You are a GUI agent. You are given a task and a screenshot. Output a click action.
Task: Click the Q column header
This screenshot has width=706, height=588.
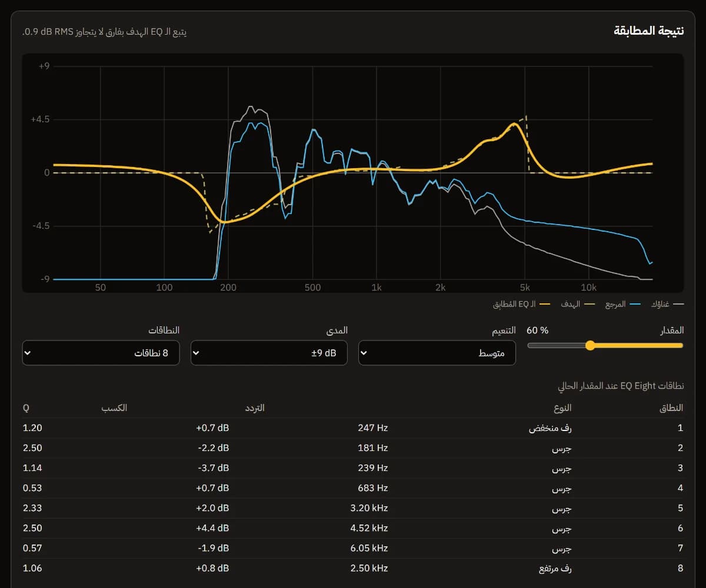(x=26, y=407)
